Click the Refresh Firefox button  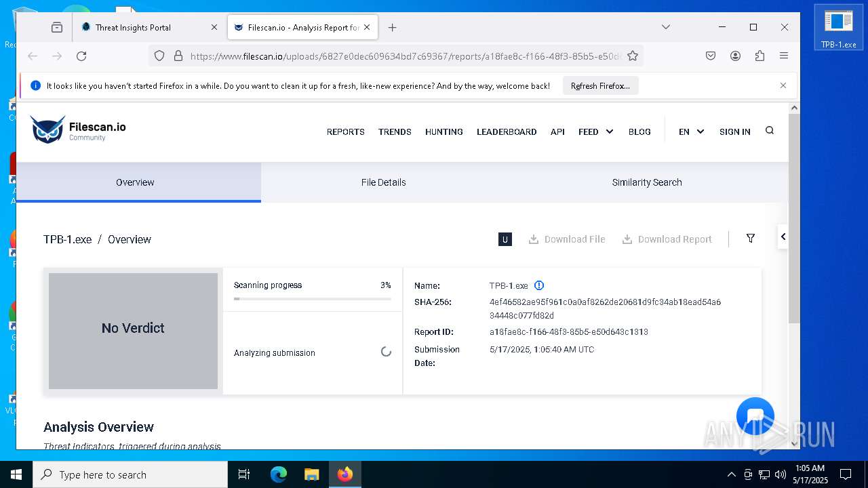(x=600, y=86)
